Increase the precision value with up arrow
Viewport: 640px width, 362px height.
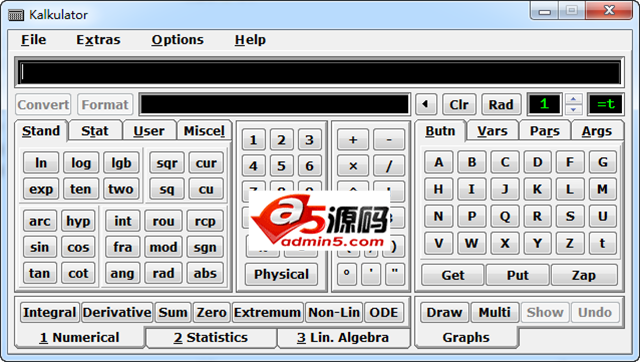pyautogui.click(x=573, y=99)
